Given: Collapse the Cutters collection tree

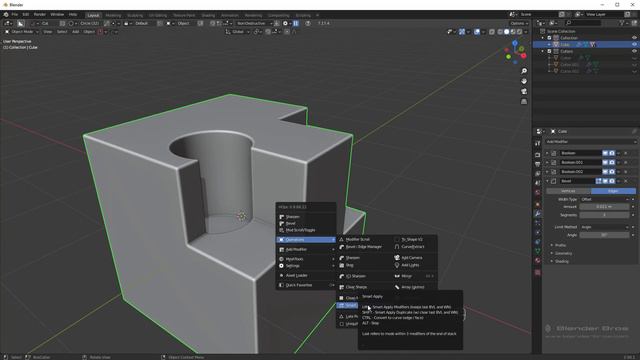Looking at the screenshot, I should pyautogui.click(x=543, y=51).
